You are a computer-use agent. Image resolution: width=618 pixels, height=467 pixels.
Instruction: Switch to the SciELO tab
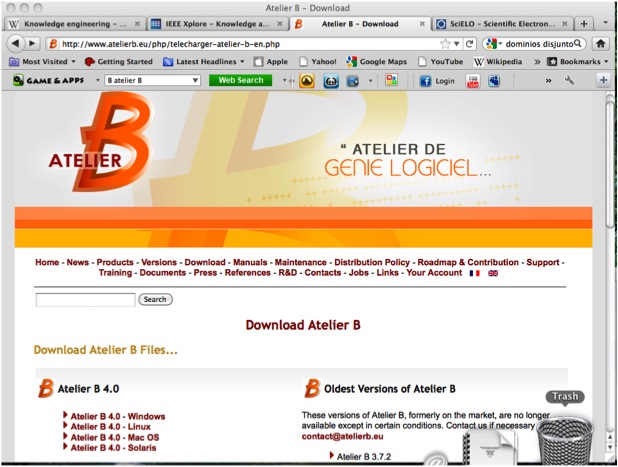(x=502, y=24)
